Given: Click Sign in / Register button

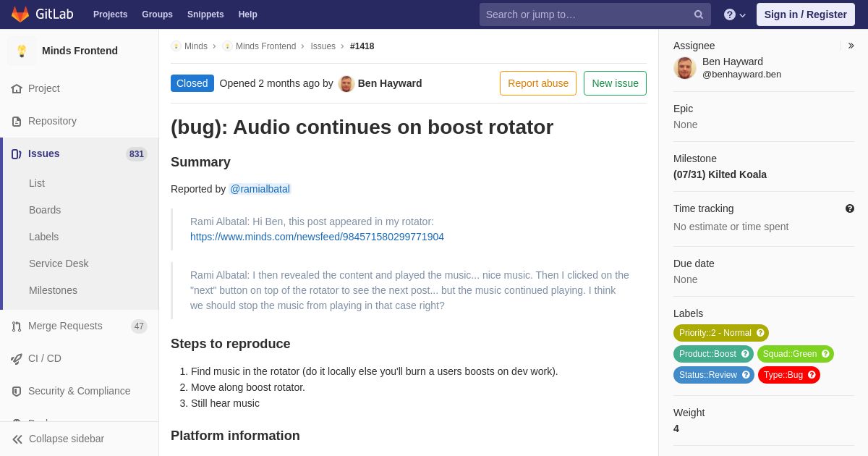Looking at the screenshot, I should [806, 14].
